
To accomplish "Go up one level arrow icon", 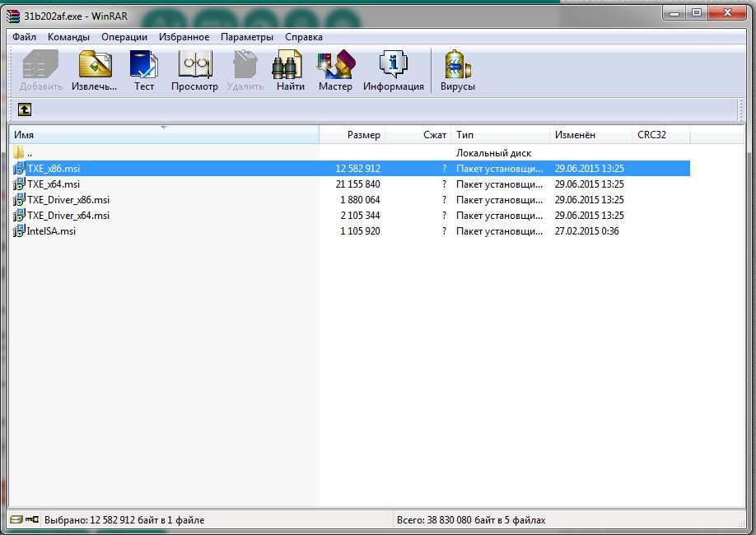I will (x=25, y=109).
